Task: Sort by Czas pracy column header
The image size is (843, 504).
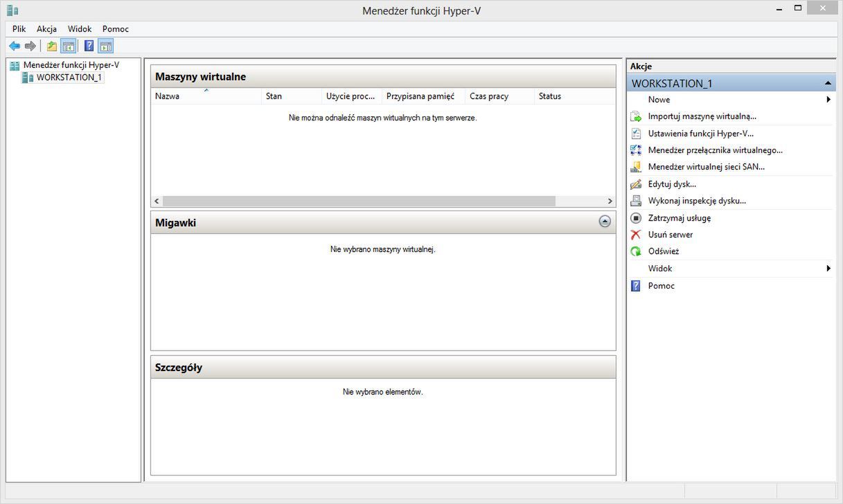Action: pyautogui.click(x=500, y=96)
